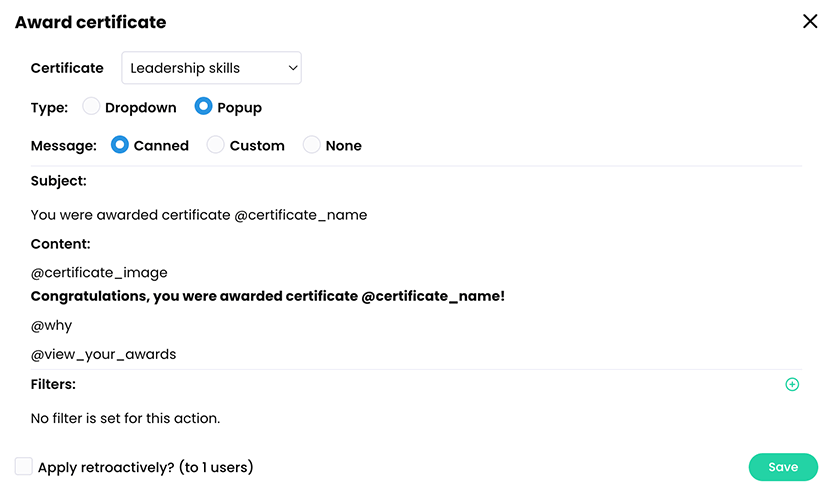Open the Leadership skills certificate dropdown

211,68
